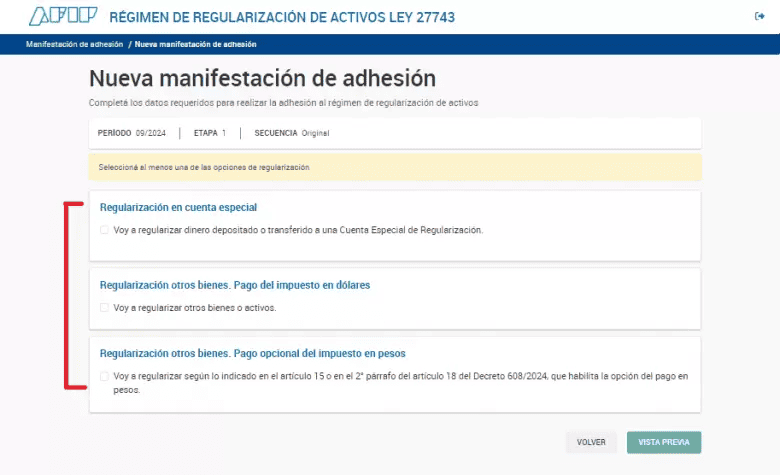780x475 pixels.
Task: Enable the Decreto 608/2024 pago en pesos checkbox
Action: pyautogui.click(x=104, y=377)
